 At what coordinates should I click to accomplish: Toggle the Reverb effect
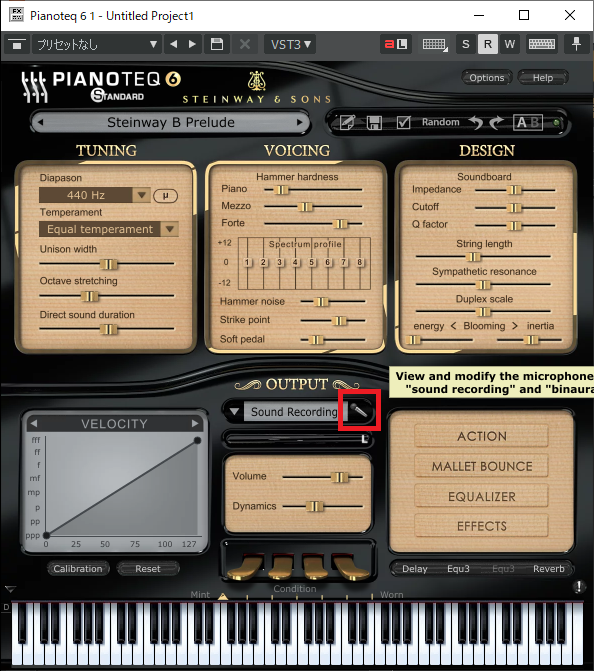(x=549, y=569)
